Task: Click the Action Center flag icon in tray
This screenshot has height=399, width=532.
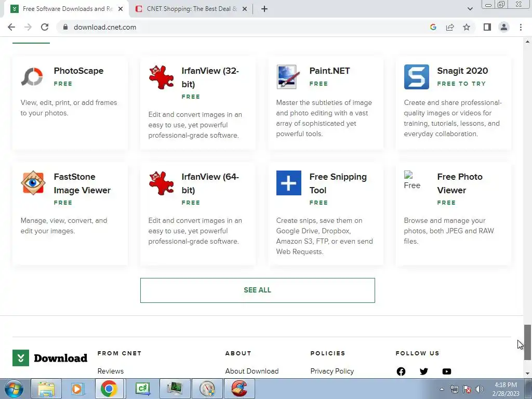Action: coord(467,389)
